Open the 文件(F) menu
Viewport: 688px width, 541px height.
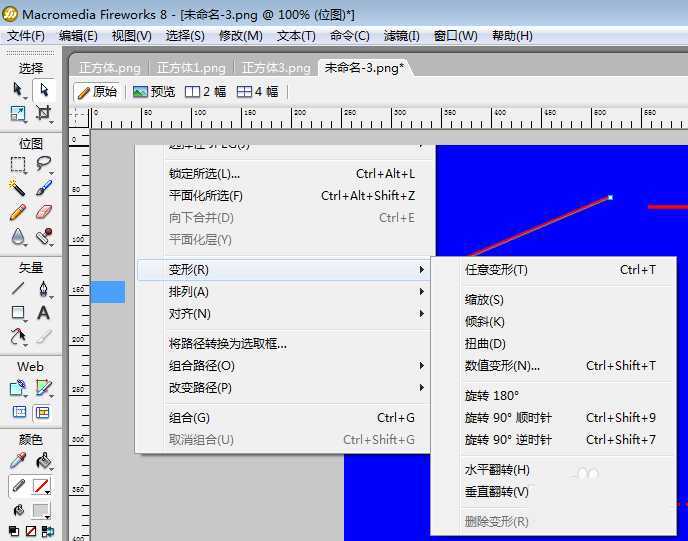[26, 36]
